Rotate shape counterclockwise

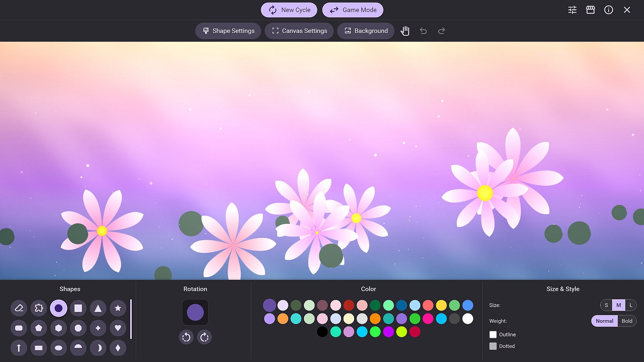pyautogui.click(x=186, y=337)
